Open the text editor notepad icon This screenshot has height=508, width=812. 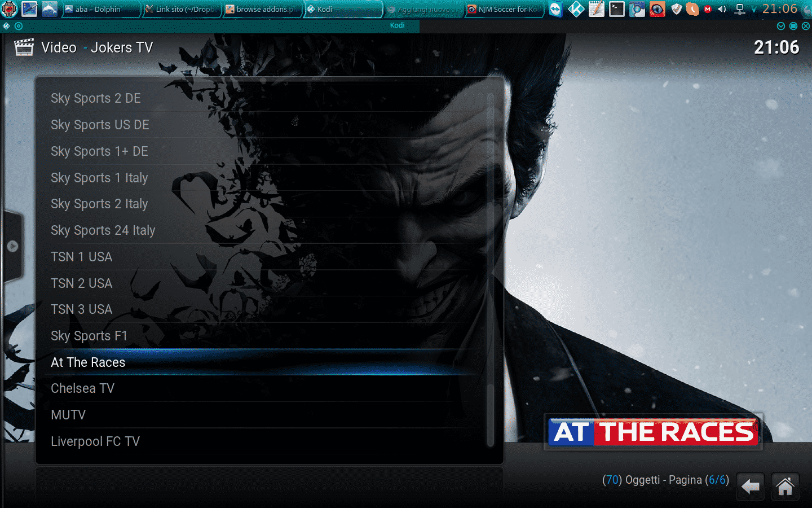tap(597, 9)
